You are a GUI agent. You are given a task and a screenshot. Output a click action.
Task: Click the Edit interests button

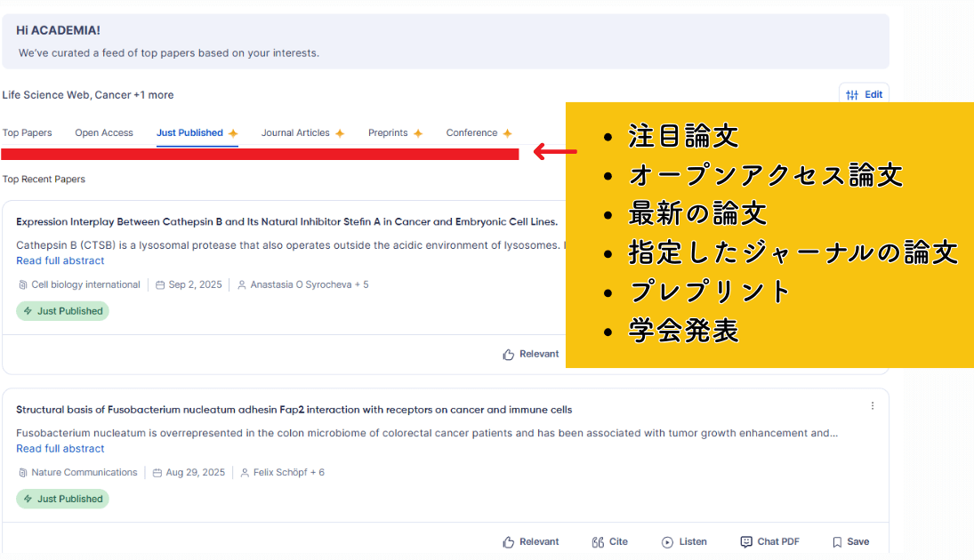tap(864, 94)
